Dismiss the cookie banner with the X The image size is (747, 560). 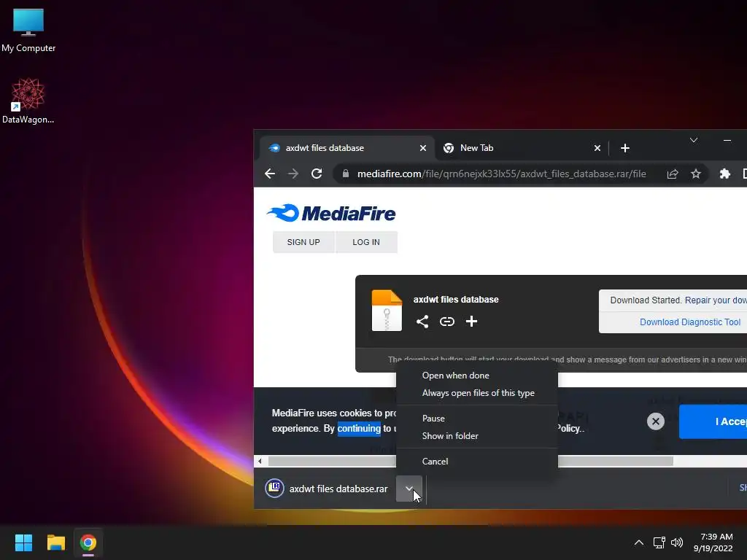click(656, 421)
